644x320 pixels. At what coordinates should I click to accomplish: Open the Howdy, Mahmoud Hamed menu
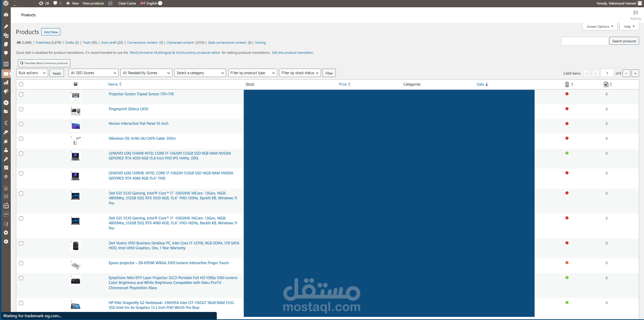click(619, 3)
